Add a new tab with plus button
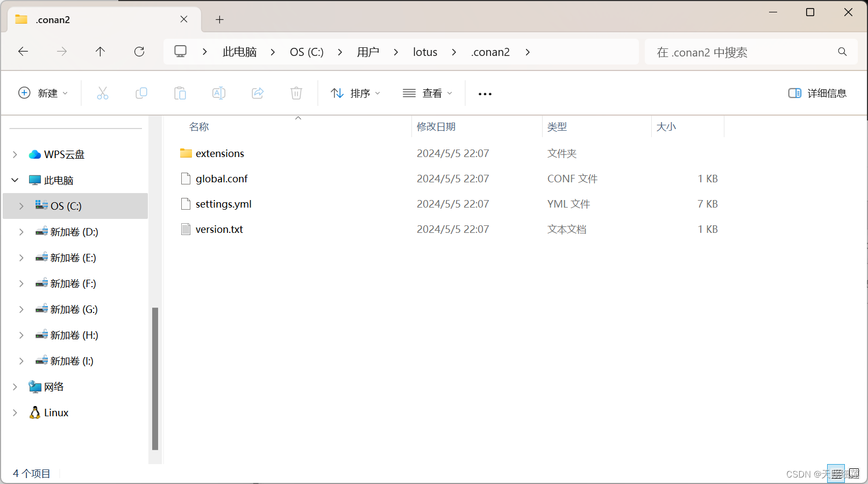 (219, 20)
